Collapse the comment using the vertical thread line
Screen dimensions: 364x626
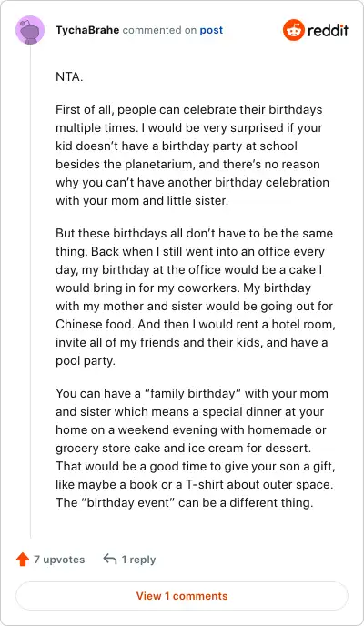click(30, 291)
